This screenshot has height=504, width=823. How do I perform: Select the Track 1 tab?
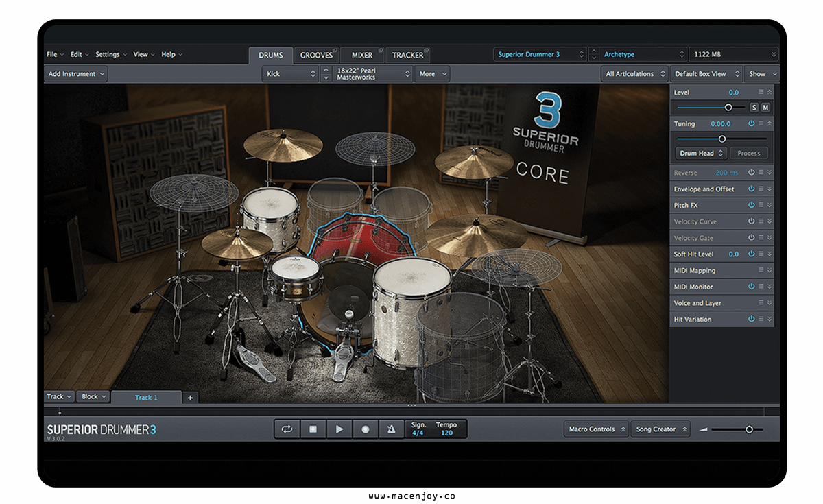coord(147,398)
